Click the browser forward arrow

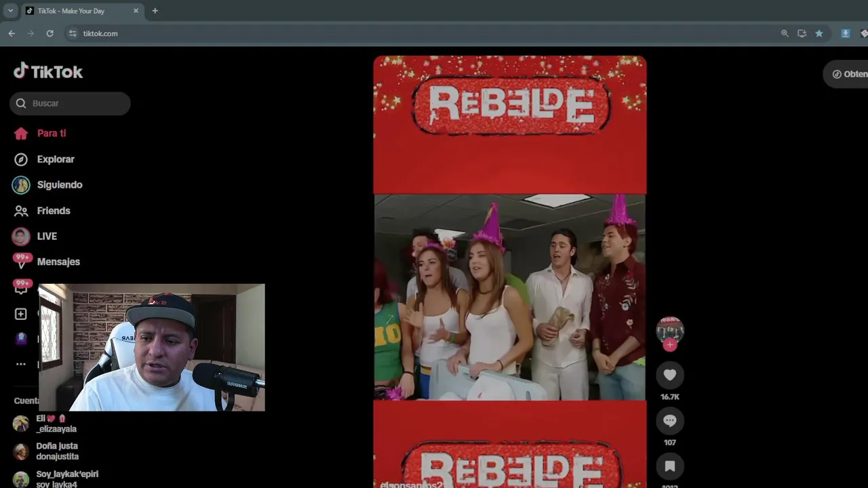coord(31,33)
